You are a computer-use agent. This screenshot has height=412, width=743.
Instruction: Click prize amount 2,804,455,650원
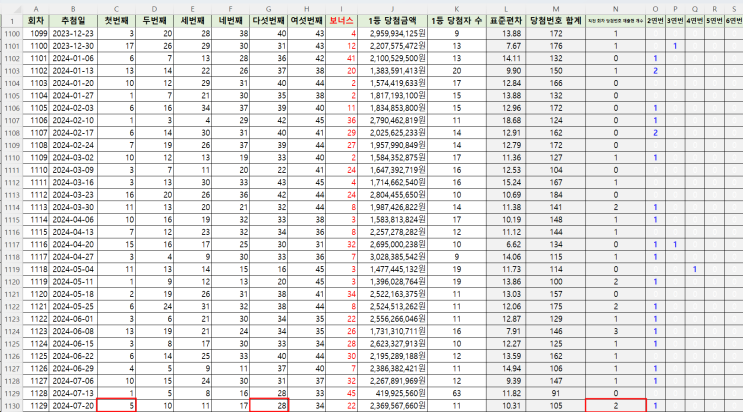(392, 195)
